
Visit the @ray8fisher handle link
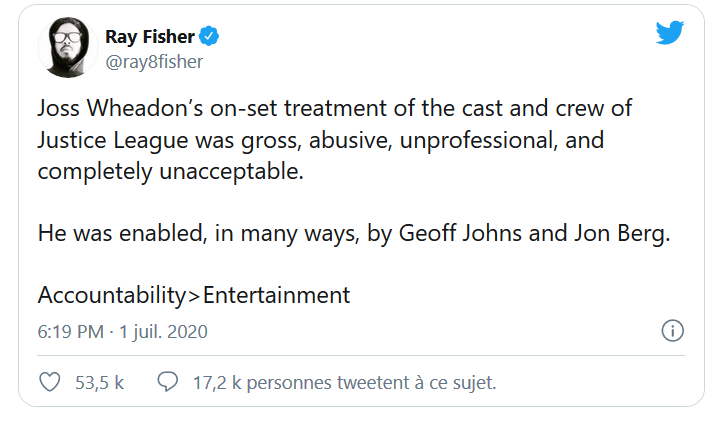pos(153,61)
